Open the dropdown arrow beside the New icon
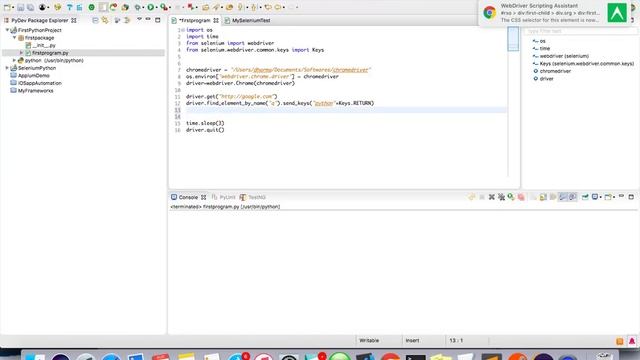640x360 pixels. pos(13,8)
